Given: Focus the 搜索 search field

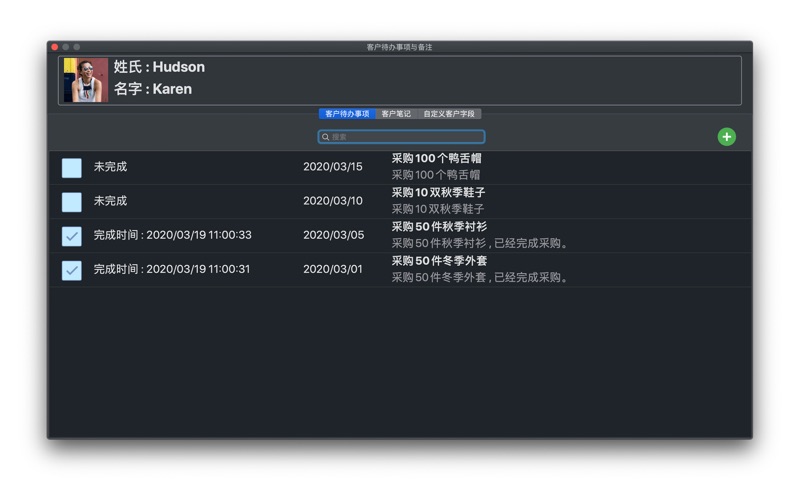Looking at the screenshot, I should pos(405,137).
